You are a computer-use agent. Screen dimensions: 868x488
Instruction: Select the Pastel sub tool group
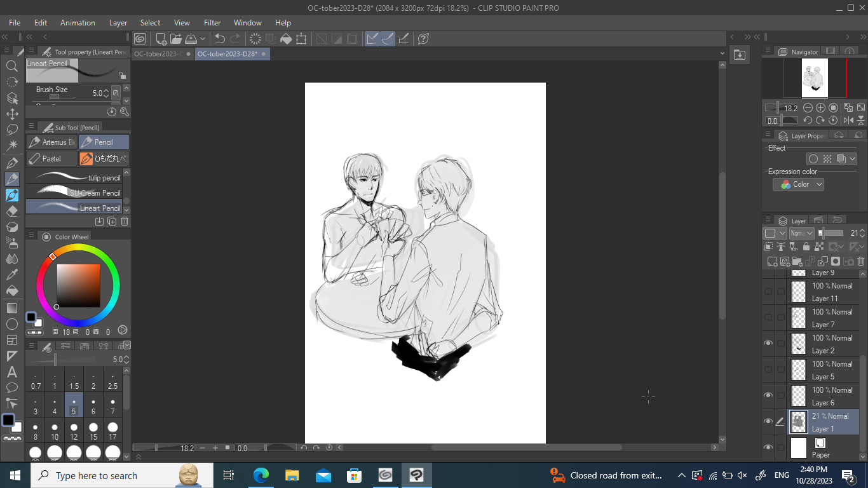51,158
